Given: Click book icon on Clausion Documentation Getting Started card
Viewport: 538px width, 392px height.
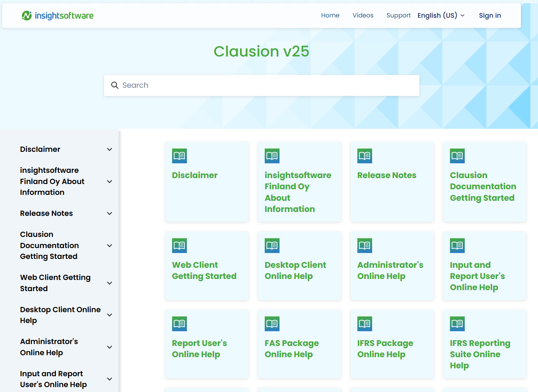Looking at the screenshot, I should [457, 156].
